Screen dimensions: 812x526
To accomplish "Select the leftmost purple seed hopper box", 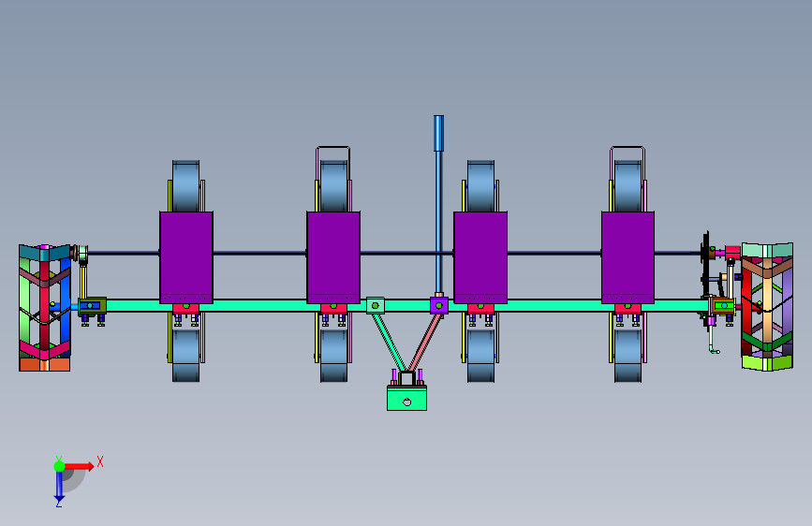I will click(186, 257).
